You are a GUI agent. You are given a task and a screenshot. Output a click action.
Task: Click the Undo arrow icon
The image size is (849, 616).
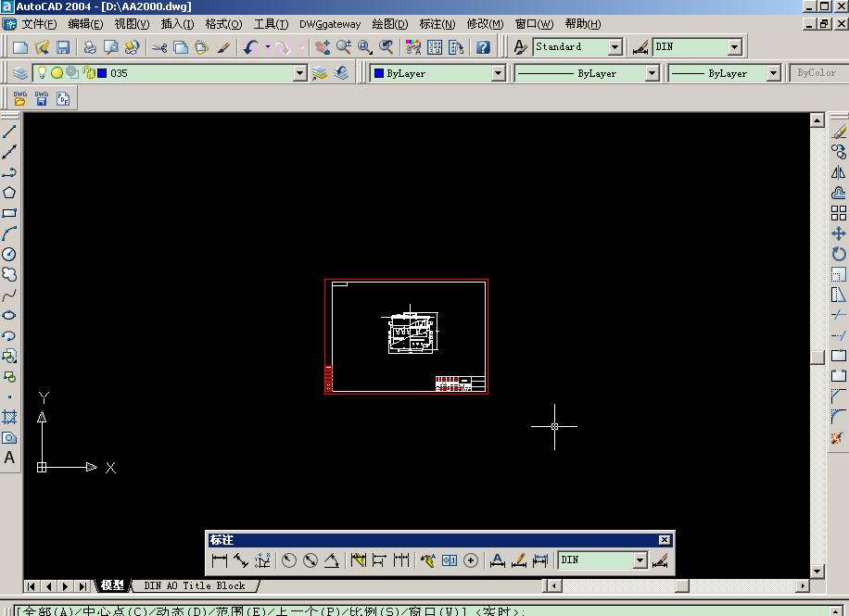251,47
